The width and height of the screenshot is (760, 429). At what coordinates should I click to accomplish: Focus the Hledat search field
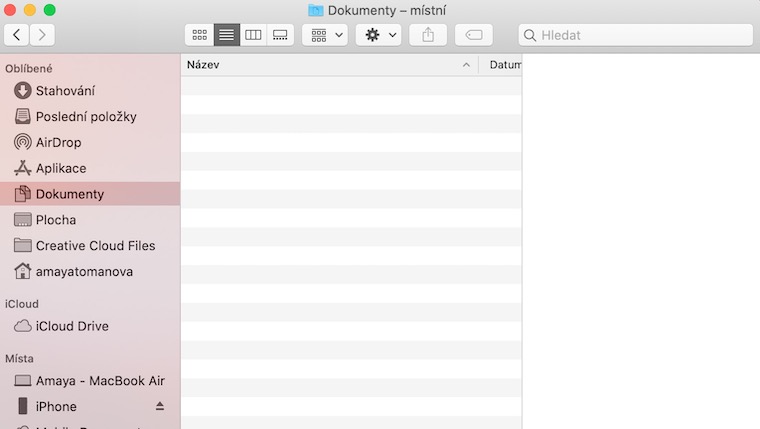635,35
